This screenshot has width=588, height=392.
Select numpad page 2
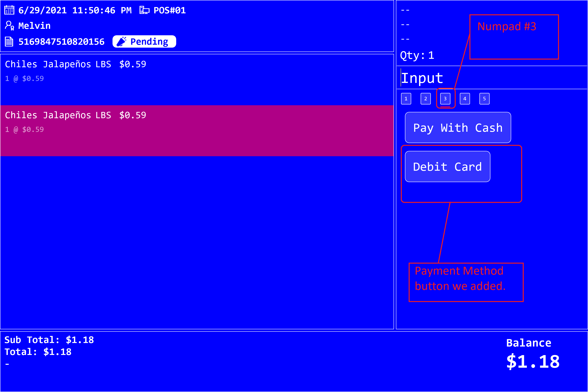pos(426,99)
